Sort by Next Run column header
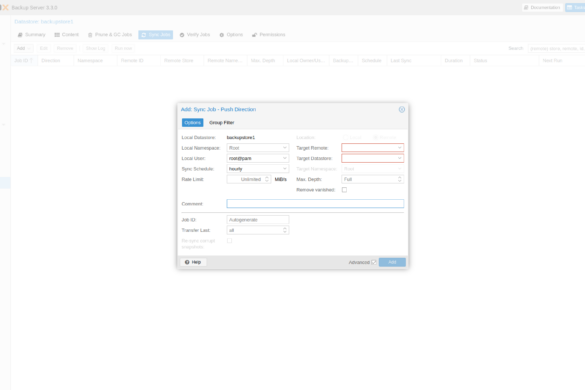Screen dimensions: 585x390 [562, 60]
